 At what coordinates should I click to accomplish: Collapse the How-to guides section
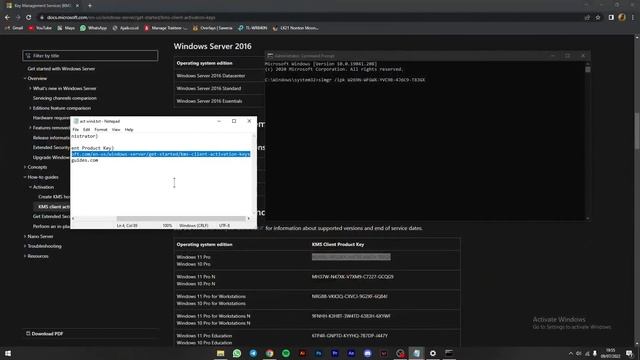25,177
